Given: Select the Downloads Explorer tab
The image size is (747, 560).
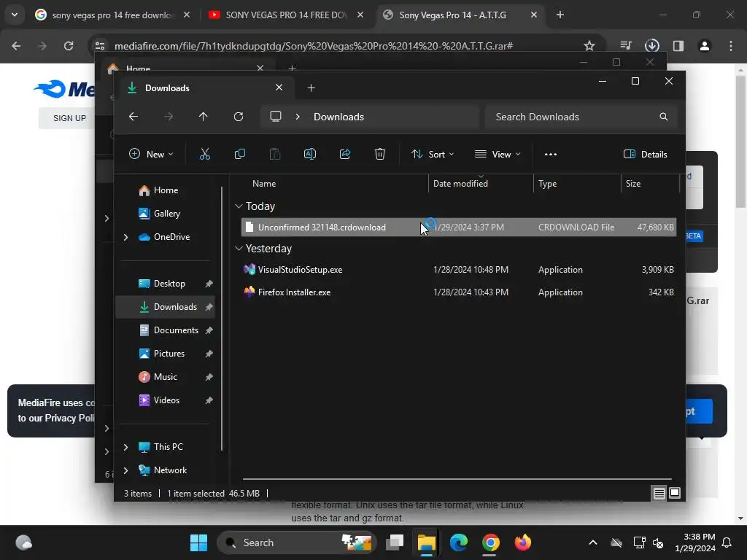Looking at the screenshot, I should 205,87.
